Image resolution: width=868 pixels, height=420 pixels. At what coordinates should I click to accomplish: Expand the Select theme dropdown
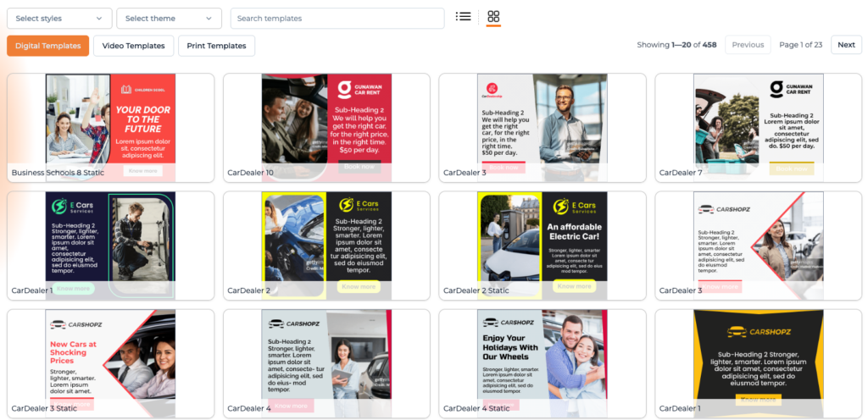(x=169, y=19)
